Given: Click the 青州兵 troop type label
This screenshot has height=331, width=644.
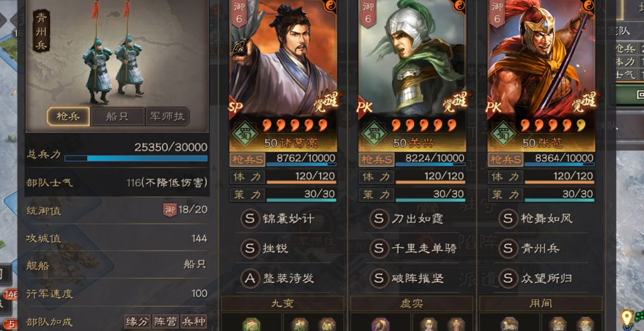Looking at the screenshot, I should [42, 31].
